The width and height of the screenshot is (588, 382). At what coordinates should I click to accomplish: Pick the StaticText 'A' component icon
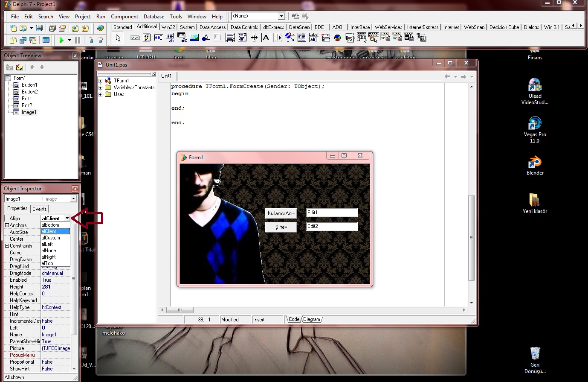(266, 38)
